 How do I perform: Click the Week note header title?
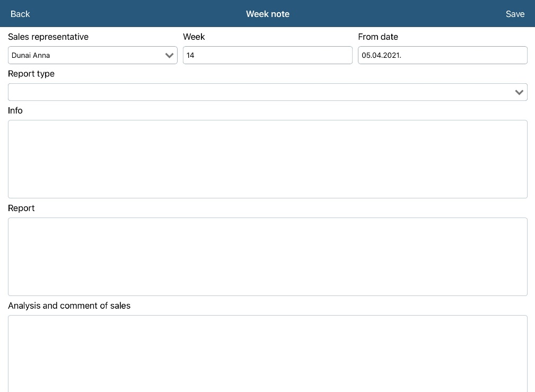click(267, 14)
